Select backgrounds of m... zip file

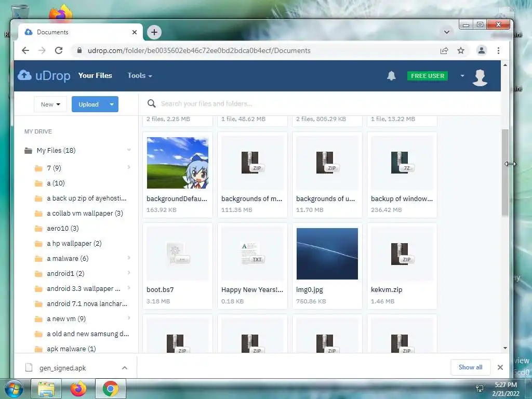click(x=252, y=175)
